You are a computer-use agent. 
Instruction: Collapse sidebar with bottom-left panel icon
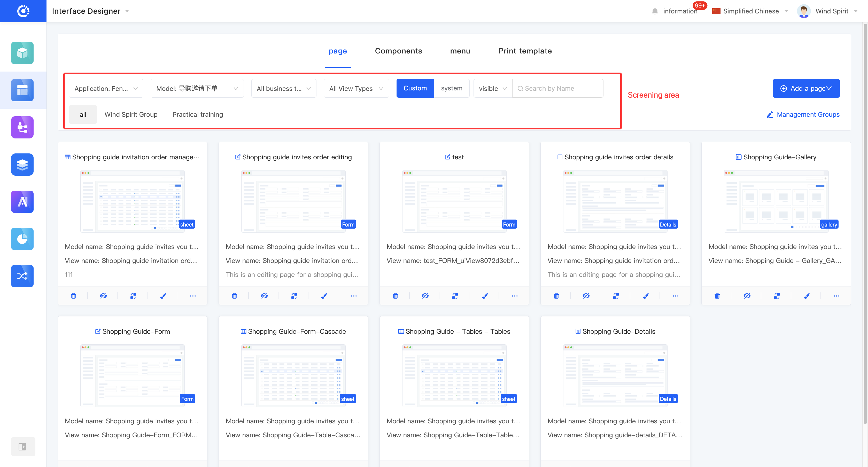(x=22, y=446)
